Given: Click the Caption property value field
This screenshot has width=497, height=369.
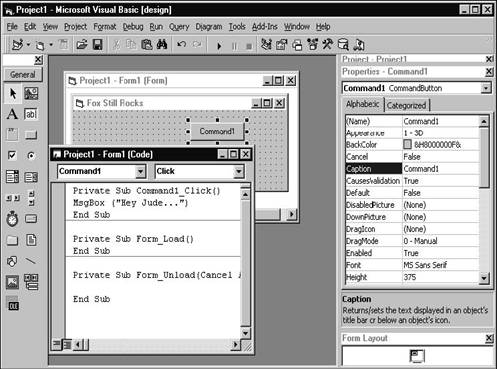Looking at the screenshot, I should (x=441, y=169).
